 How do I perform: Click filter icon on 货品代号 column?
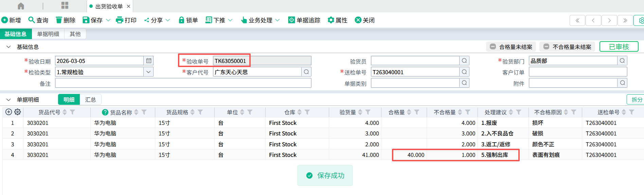(72, 112)
